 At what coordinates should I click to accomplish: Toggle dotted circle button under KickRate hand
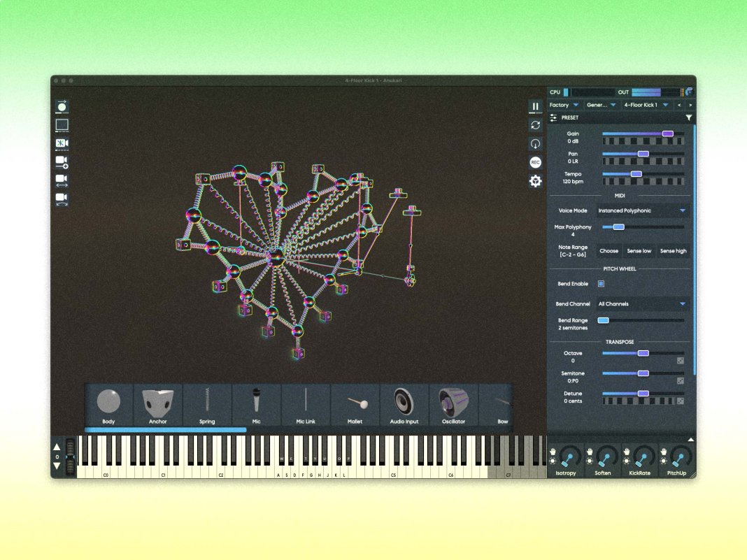pyautogui.click(x=627, y=461)
